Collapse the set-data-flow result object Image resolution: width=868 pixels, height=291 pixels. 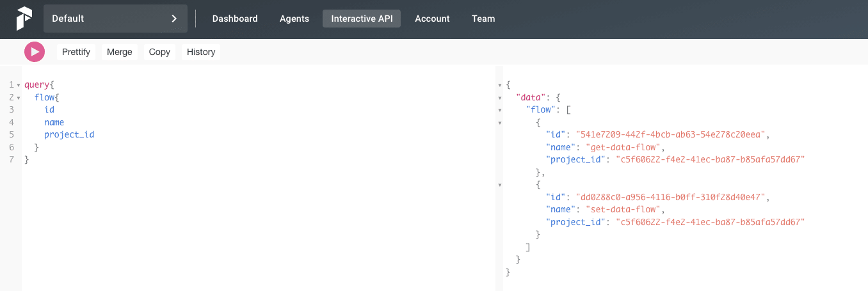pyautogui.click(x=500, y=185)
